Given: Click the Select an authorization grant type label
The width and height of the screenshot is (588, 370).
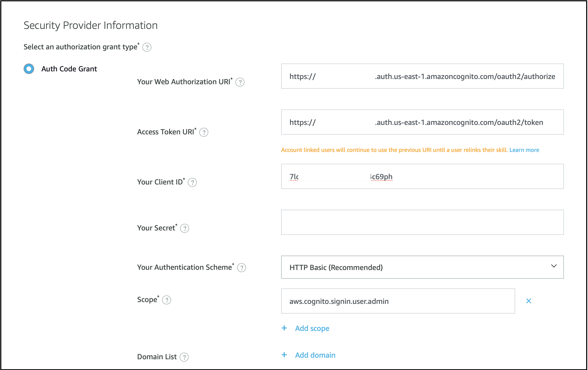Looking at the screenshot, I should (81, 47).
